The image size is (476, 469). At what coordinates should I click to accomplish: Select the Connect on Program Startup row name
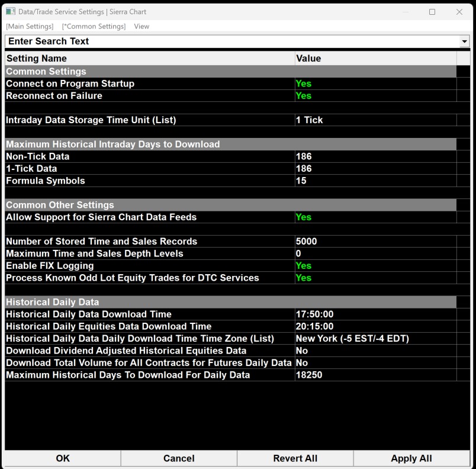[150, 83]
